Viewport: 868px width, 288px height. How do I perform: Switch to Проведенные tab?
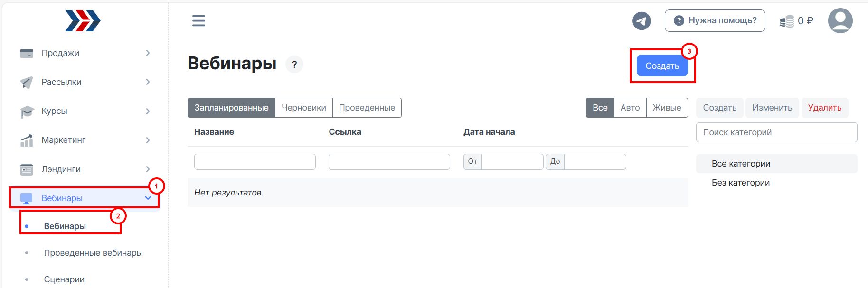point(367,108)
